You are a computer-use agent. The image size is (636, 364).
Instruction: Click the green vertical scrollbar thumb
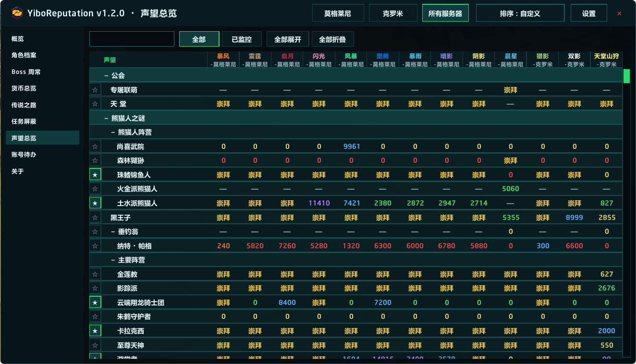(626, 76)
